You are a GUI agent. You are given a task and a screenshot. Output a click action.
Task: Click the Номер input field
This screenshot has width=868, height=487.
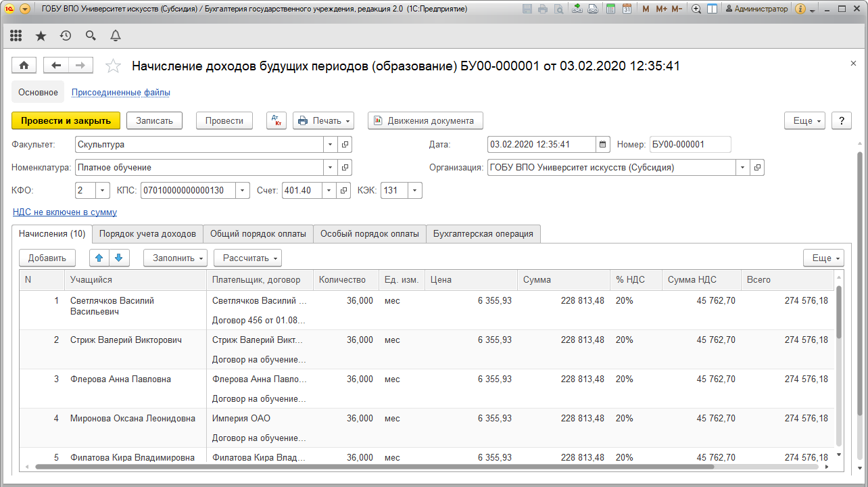tap(690, 144)
